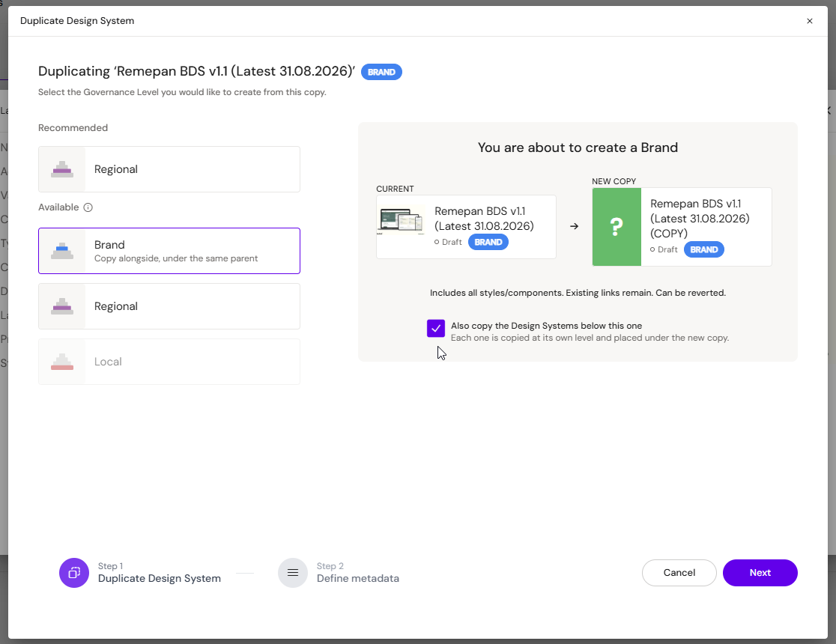Click the info icon beside Available
The width and height of the screenshot is (836, 644).
point(88,207)
